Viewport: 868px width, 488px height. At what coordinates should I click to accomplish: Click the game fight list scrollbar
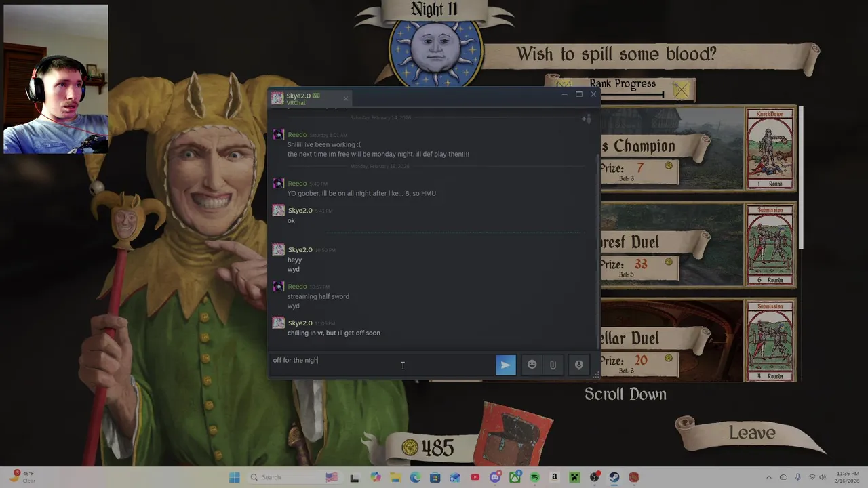pos(800,178)
